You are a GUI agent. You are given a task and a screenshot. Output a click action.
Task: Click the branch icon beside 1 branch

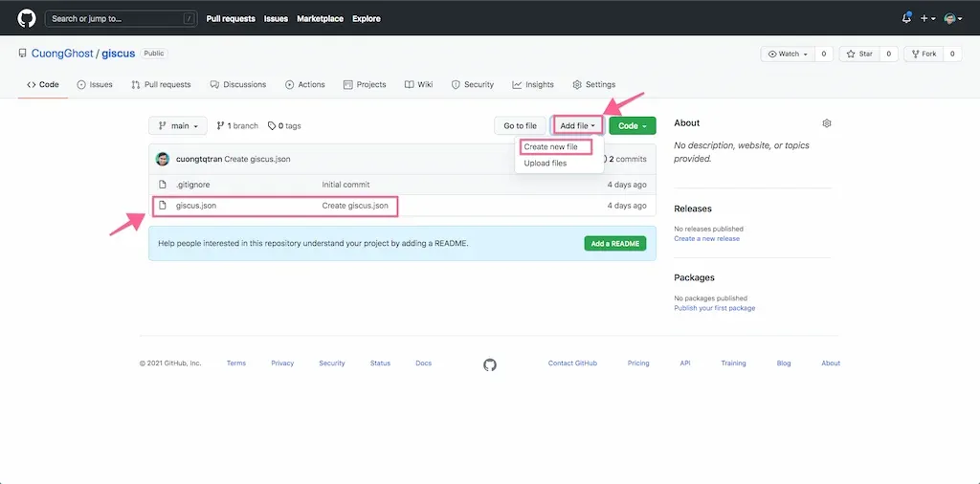click(221, 126)
